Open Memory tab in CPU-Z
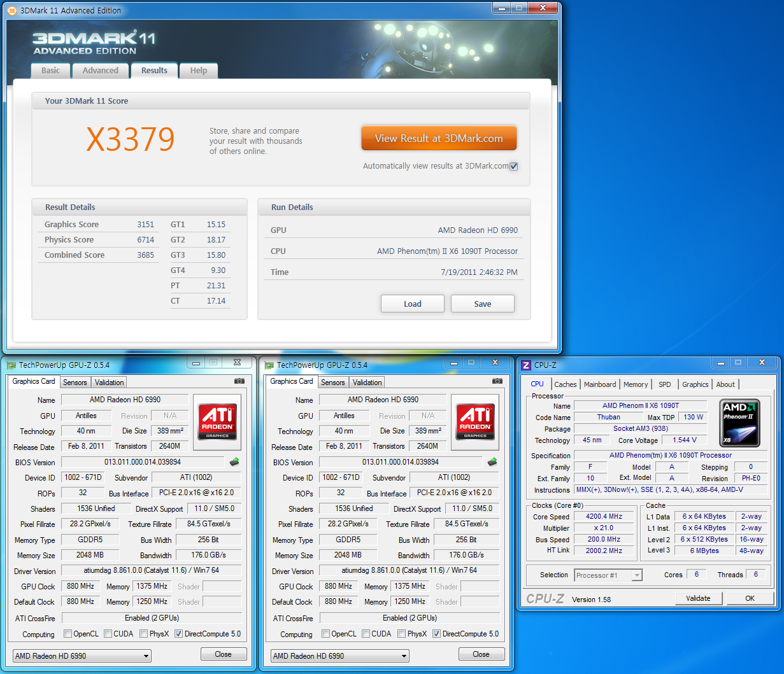 [636, 384]
